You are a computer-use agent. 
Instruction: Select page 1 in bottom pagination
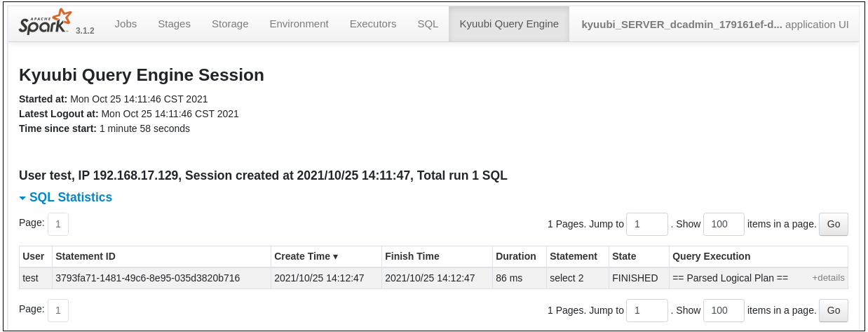[58, 310]
